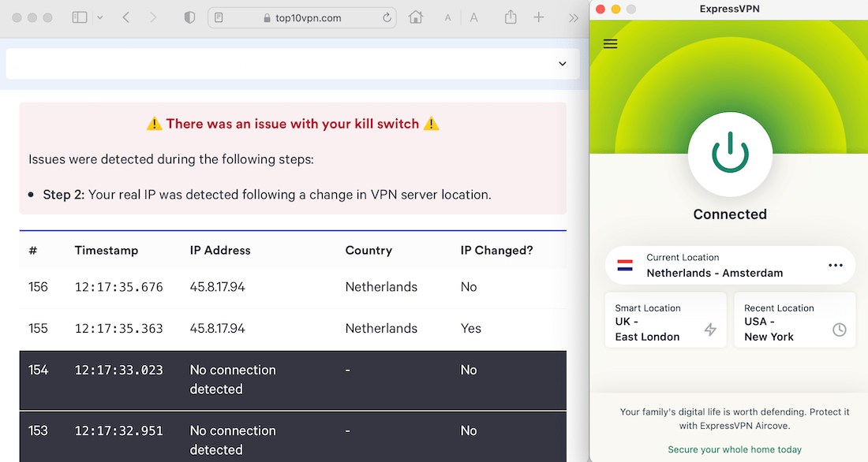This screenshot has width=868, height=462.
Task: Toggle Safari's sidebar icon
Action: click(79, 17)
